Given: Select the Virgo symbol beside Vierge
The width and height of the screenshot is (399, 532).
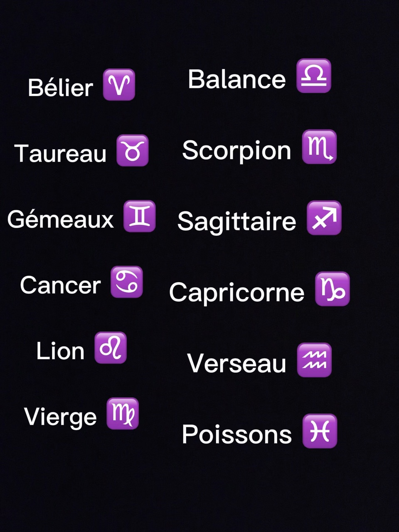Looking at the screenshot, I should tap(123, 414).
